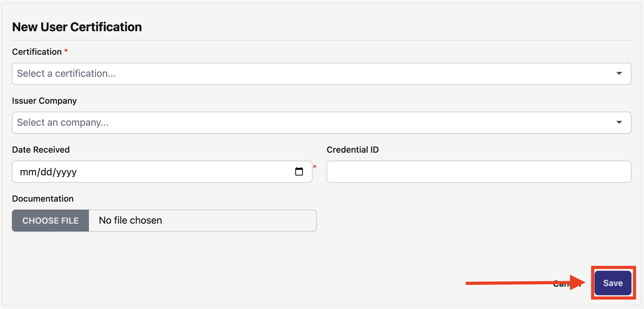This screenshot has height=309, width=644.
Task: Focus the Credential ID text field
Action: click(478, 172)
